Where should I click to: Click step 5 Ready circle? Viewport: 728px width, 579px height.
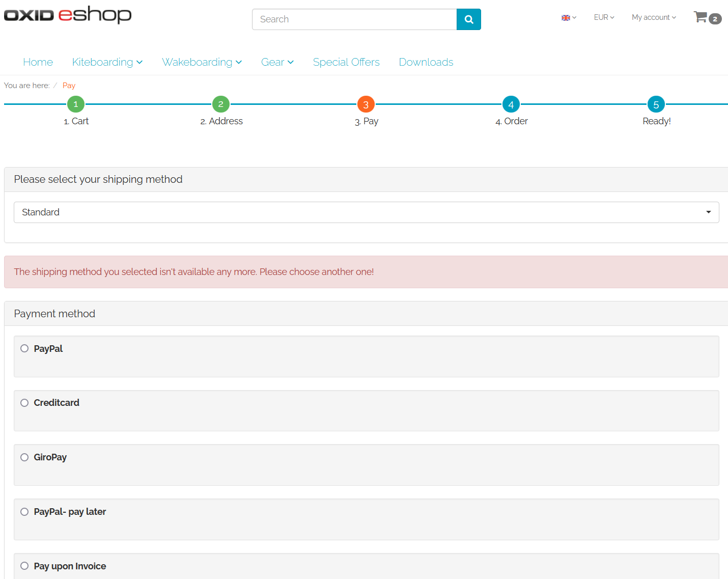(656, 104)
